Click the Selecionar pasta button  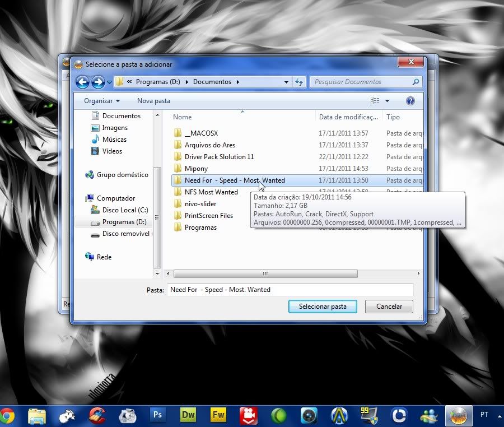(x=323, y=307)
